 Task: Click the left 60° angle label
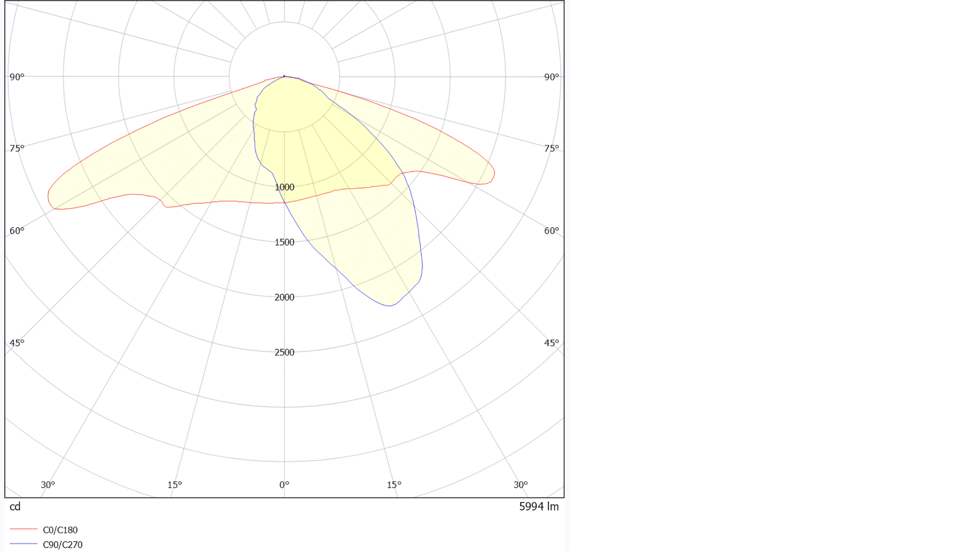(17, 231)
